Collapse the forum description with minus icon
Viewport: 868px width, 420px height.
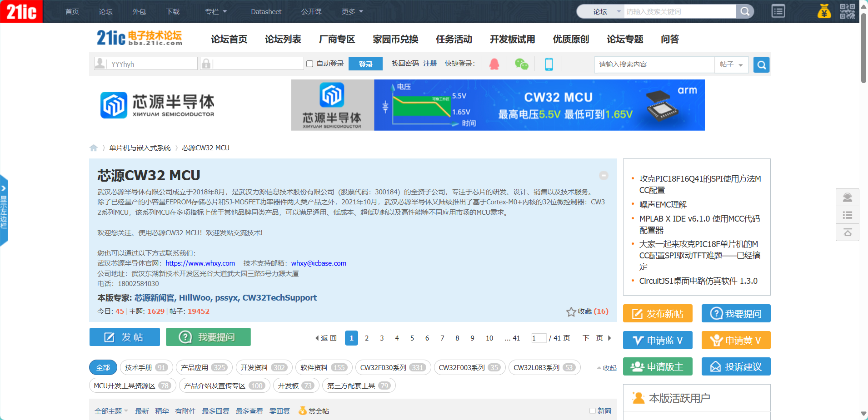pos(604,175)
